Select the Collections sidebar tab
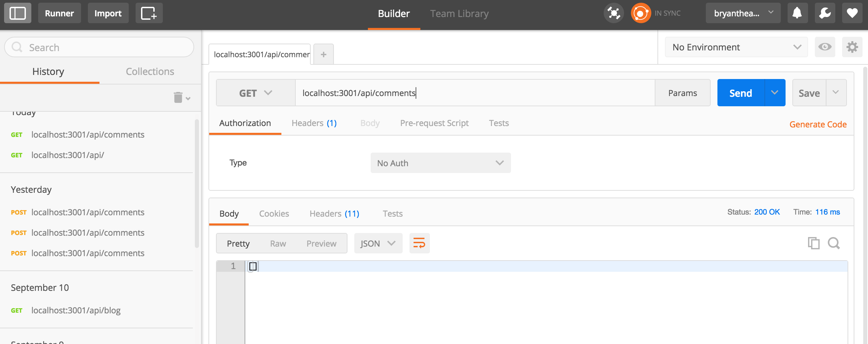The width and height of the screenshot is (868, 344). pyautogui.click(x=150, y=72)
